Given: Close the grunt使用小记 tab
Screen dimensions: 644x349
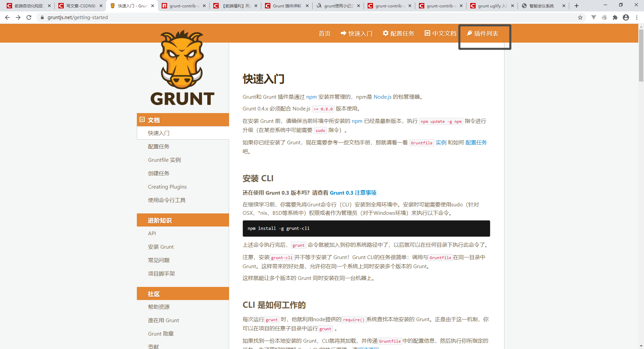Looking at the screenshot, I should (x=359, y=6).
